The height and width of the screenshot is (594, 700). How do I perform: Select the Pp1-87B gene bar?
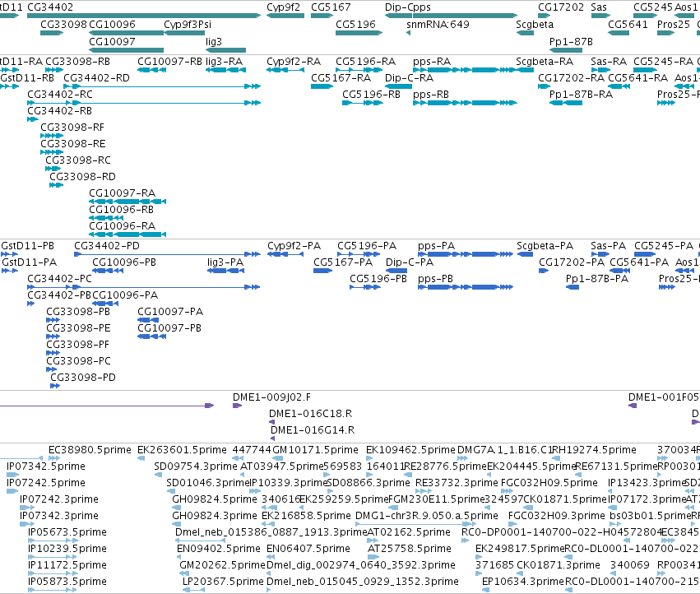[x=566, y=50]
